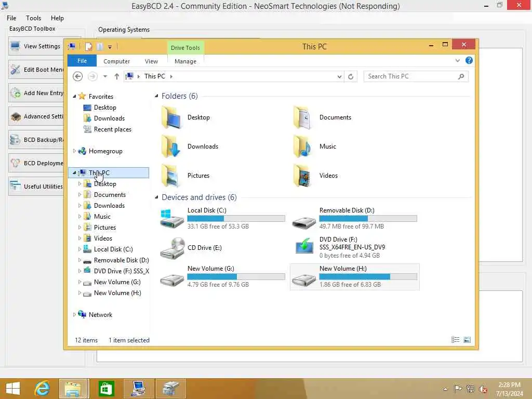Screen dimensions: 532x399
Task: Click Add New Entry in EasyBCD
Action: click(x=36, y=93)
